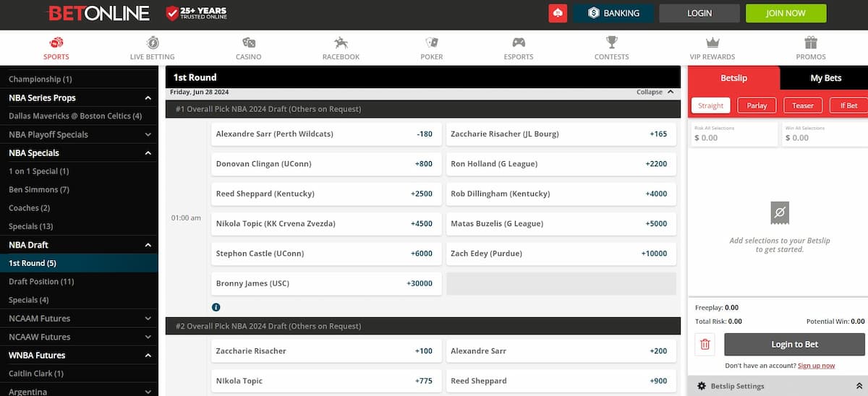Bet Matas Buzelis (G League) at +5000

coord(561,224)
